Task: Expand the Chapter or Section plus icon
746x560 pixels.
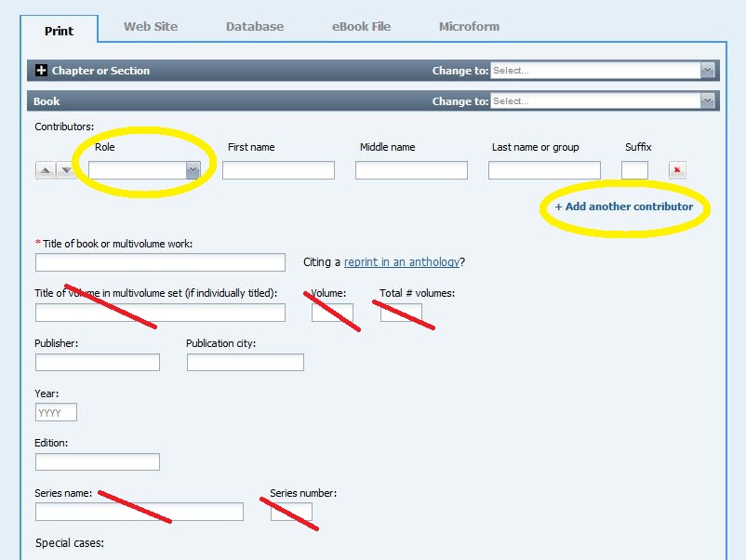Action: [x=41, y=71]
